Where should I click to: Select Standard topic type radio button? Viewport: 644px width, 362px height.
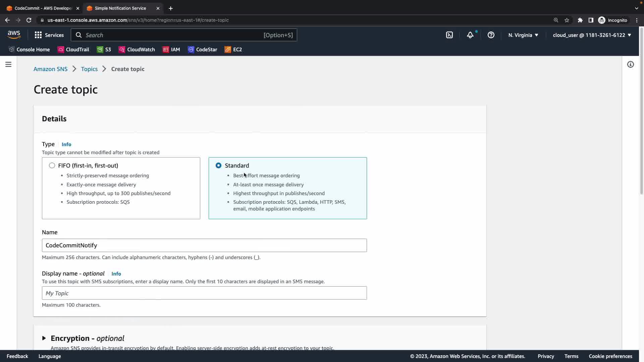click(x=219, y=166)
